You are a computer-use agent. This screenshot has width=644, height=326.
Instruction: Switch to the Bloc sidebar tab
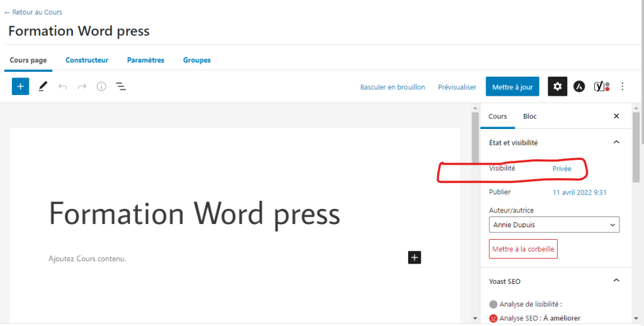point(530,116)
